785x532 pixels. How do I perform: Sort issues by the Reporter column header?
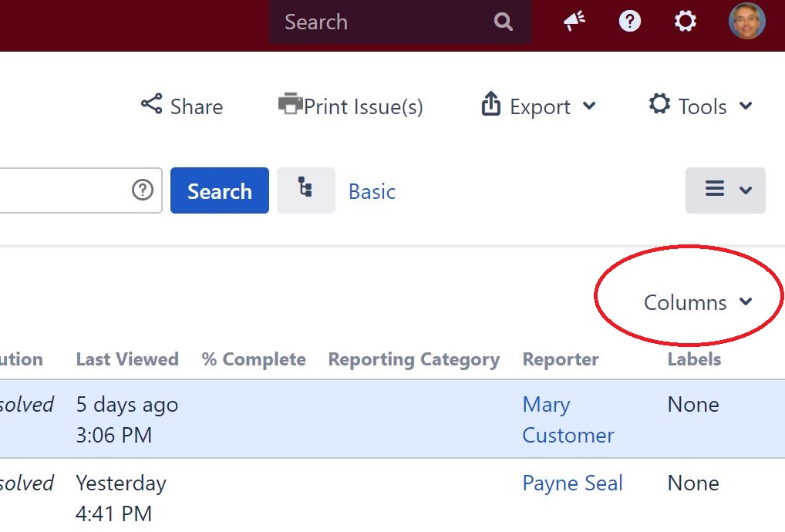[561, 359]
